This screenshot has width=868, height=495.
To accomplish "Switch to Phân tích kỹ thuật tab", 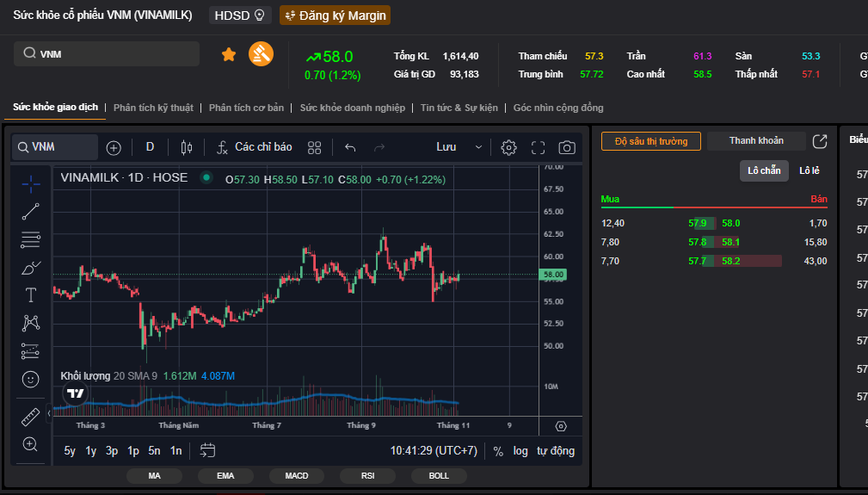I will pos(153,108).
